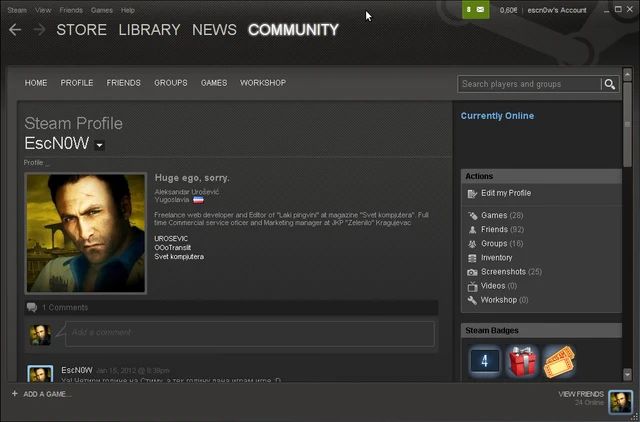This screenshot has width=640, height=422.
Task: Open the Steam menu
Action: click(17, 10)
